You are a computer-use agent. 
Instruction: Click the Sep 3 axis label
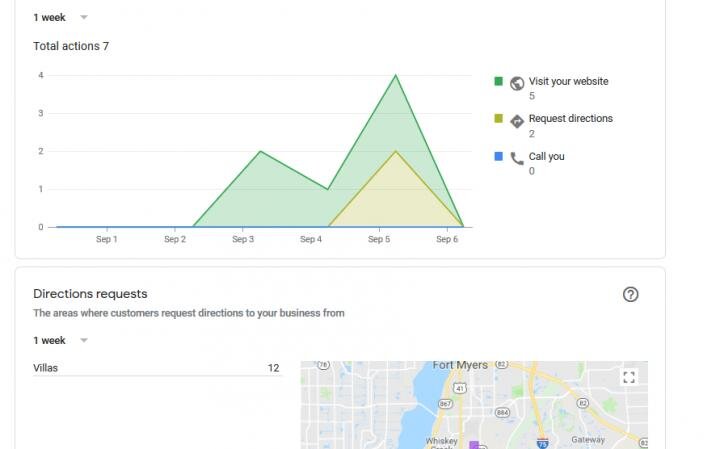click(x=243, y=239)
